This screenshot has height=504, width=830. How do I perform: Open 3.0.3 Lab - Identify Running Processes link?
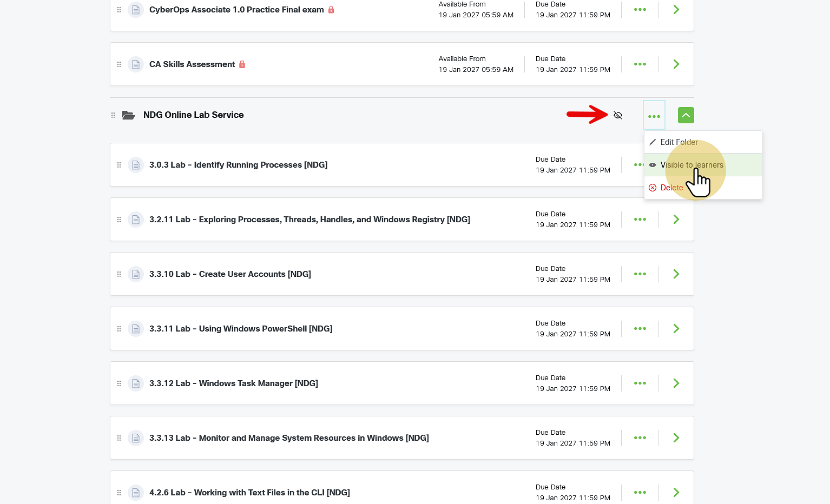point(238,165)
